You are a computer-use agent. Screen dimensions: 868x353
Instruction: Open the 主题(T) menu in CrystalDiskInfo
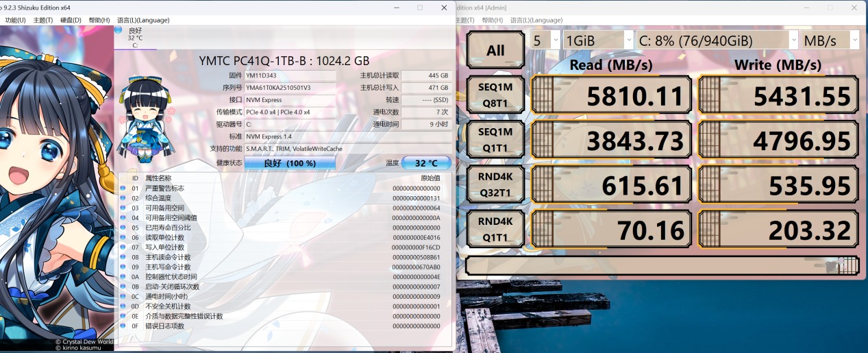coord(43,20)
